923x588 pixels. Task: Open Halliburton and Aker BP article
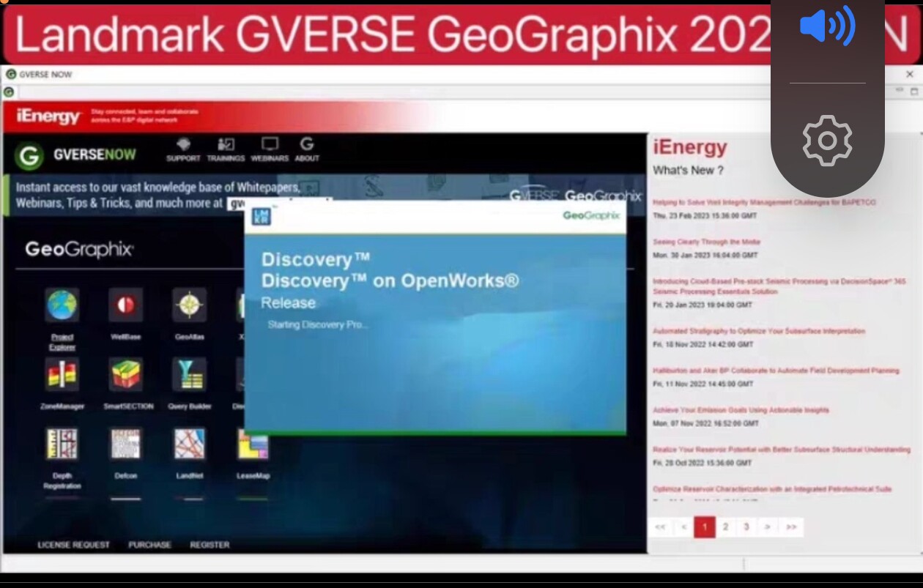(x=776, y=371)
